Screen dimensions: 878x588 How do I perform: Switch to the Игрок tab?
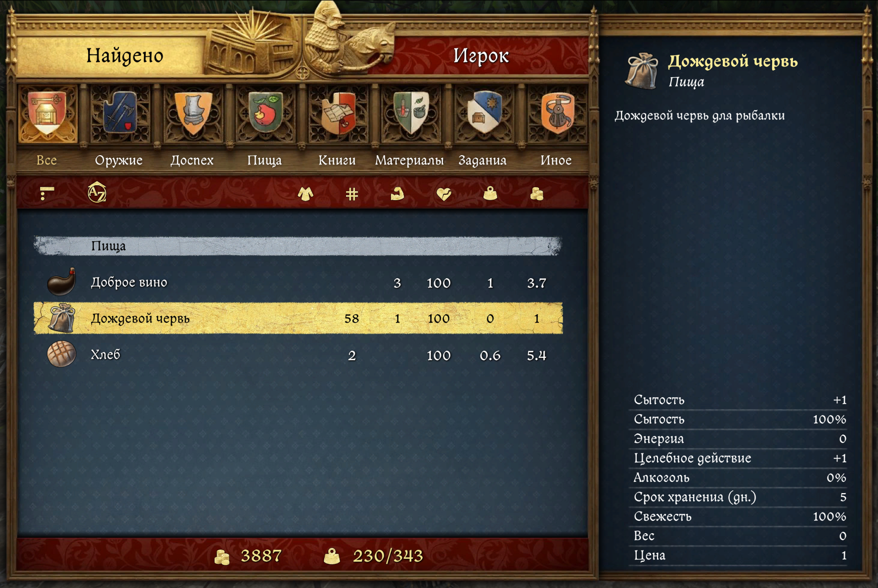(x=481, y=55)
